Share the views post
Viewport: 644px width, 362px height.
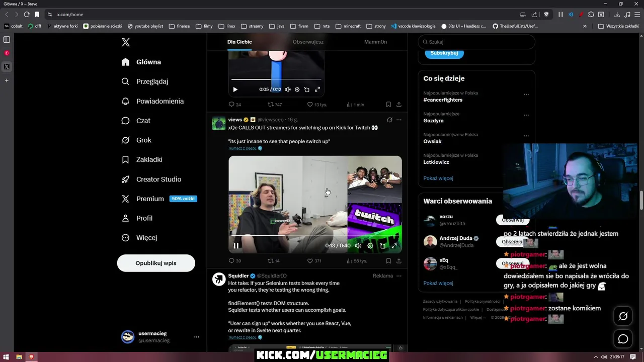(x=399, y=261)
